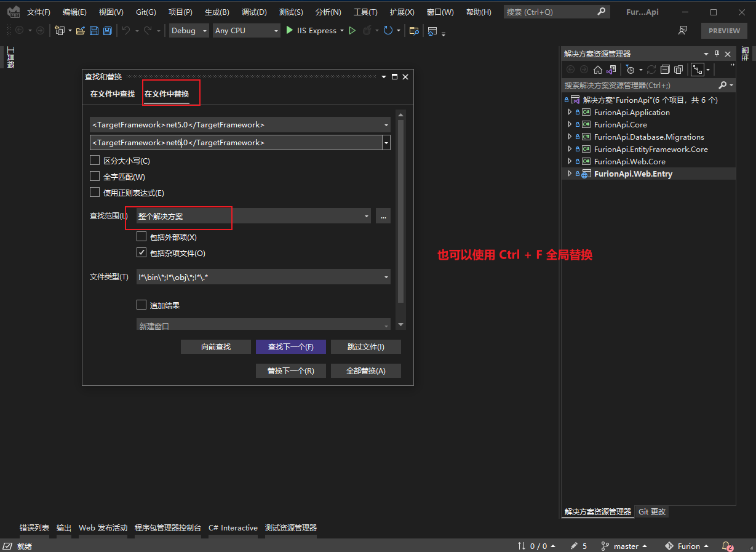Click the Open File folder icon
The height and width of the screenshot is (552, 756).
[x=81, y=31]
